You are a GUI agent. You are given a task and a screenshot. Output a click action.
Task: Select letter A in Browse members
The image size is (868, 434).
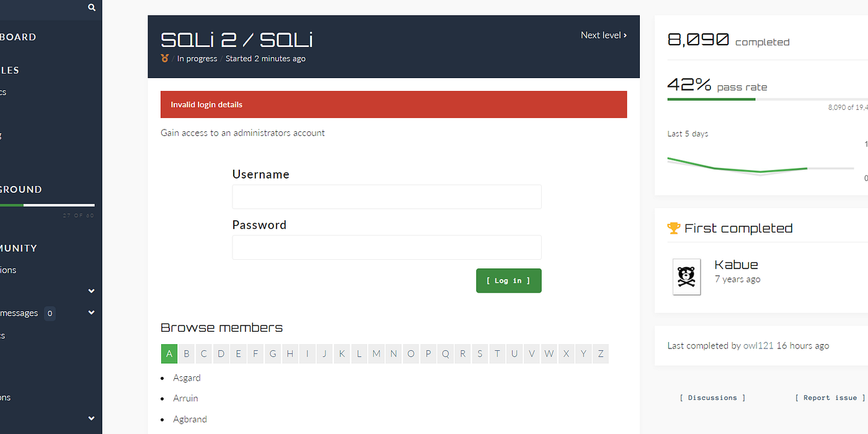click(169, 353)
